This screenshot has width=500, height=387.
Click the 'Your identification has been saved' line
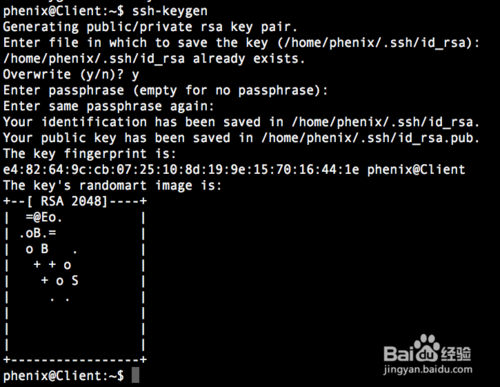[241, 122]
